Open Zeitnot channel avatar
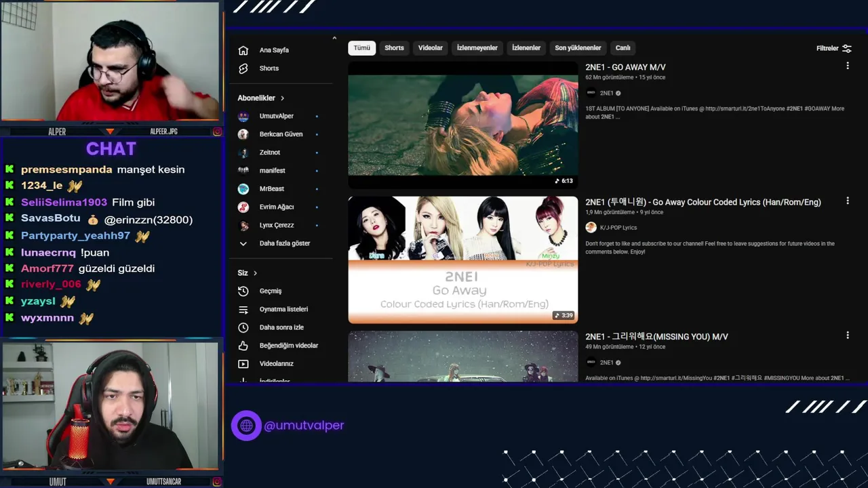Image resolution: width=868 pixels, height=488 pixels. tap(243, 152)
